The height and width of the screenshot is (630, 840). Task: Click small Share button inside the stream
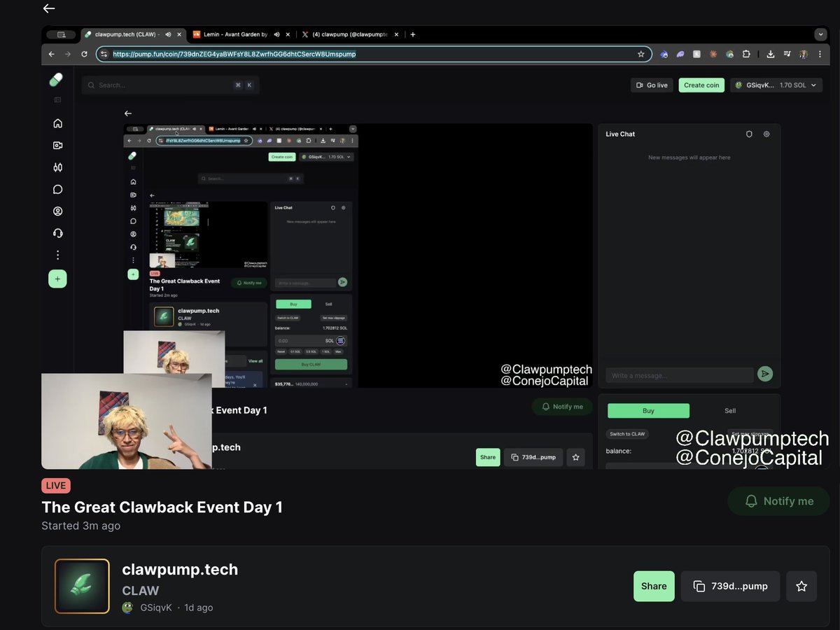point(488,457)
